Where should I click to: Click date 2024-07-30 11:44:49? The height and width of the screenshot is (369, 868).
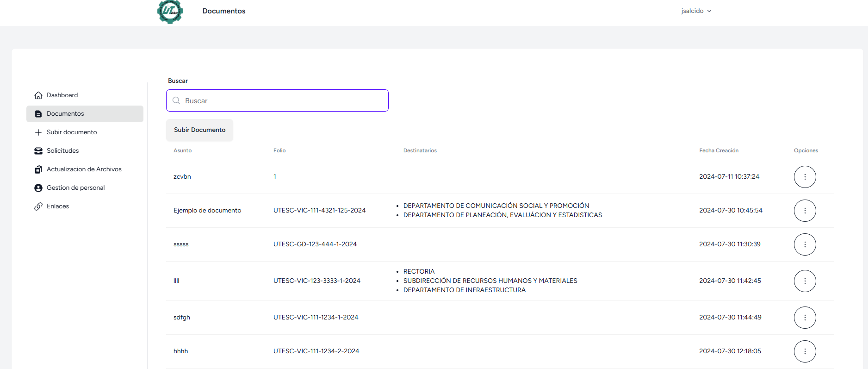pyautogui.click(x=730, y=318)
